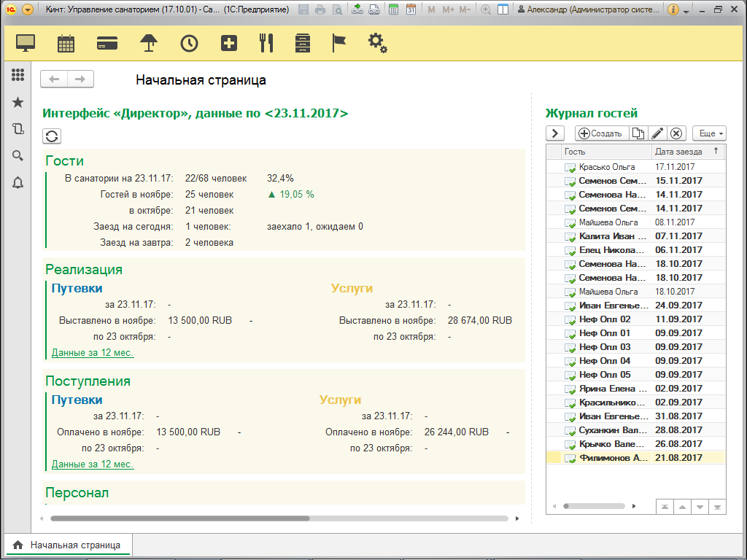
Task: Click the refresh button under Director interface heading
Action: 52,136
